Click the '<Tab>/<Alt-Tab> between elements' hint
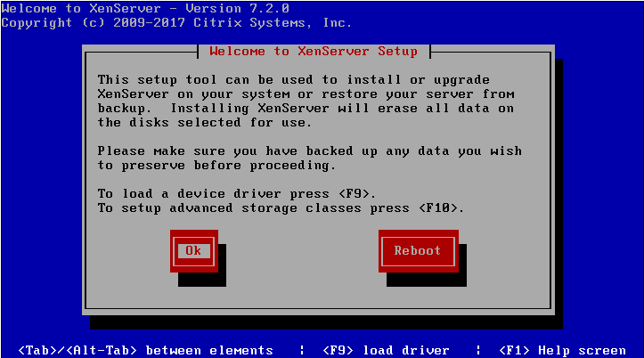The height and width of the screenshot is (358, 644). tap(146, 350)
